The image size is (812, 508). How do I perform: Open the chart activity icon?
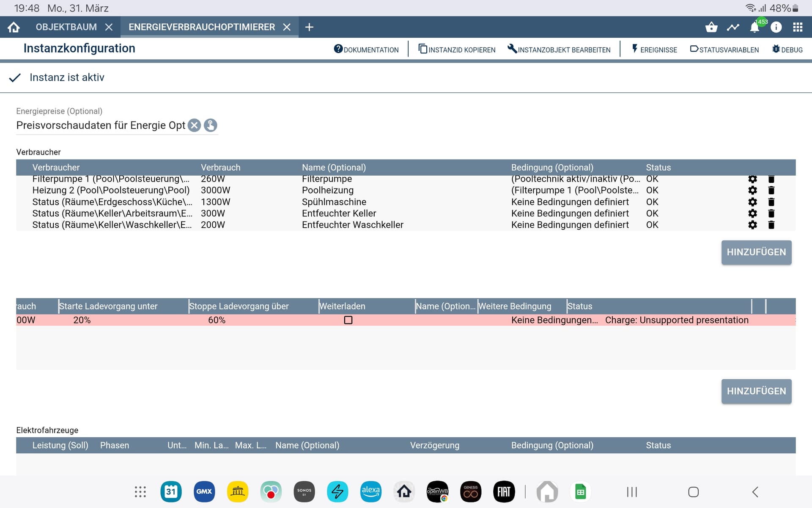(733, 27)
